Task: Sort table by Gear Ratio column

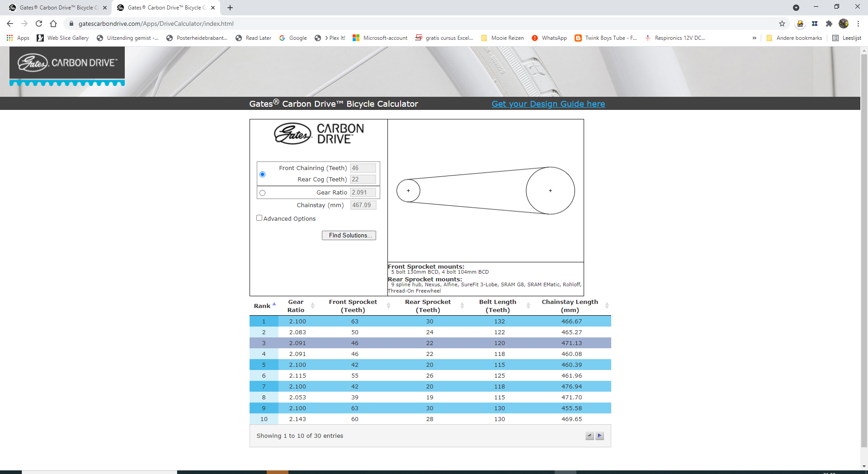Action: pyautogui.click(x=296, y=306)
